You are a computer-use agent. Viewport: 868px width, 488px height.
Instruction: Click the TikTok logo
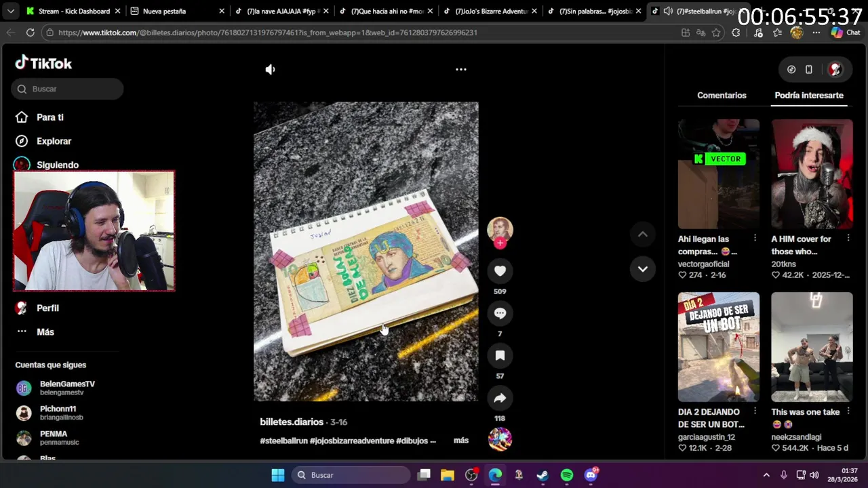[43, 63]
